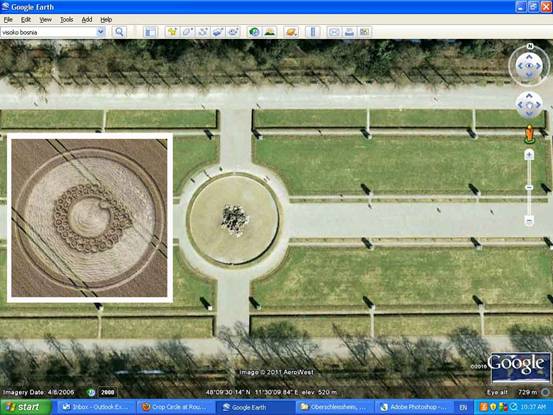
Task: Click the Search magnifier button
Action: point(119,32)
